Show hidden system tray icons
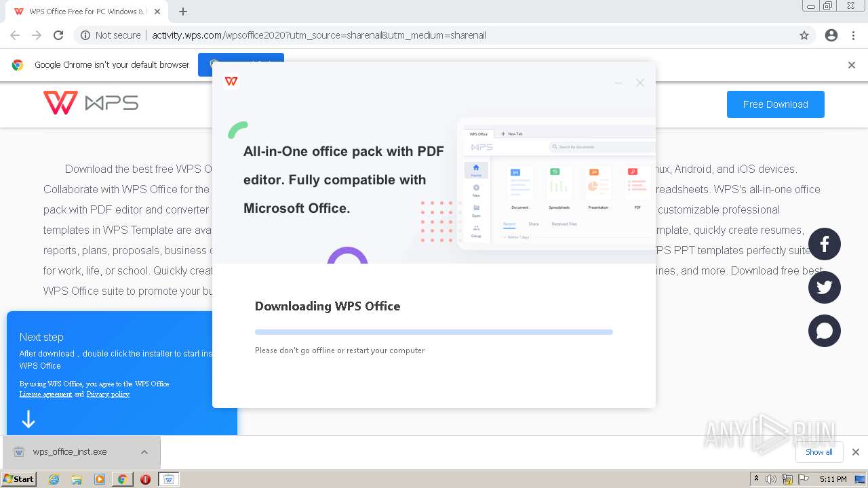The image size is (868, 488). (756, 479)
